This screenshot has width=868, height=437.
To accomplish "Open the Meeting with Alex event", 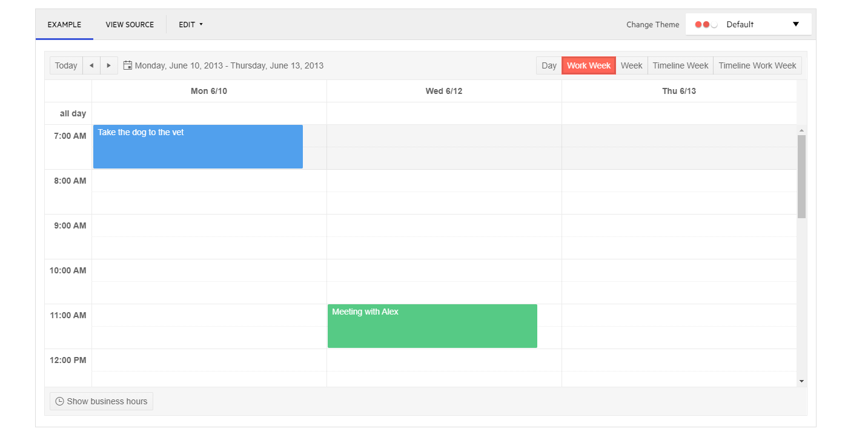I will 432,326.
